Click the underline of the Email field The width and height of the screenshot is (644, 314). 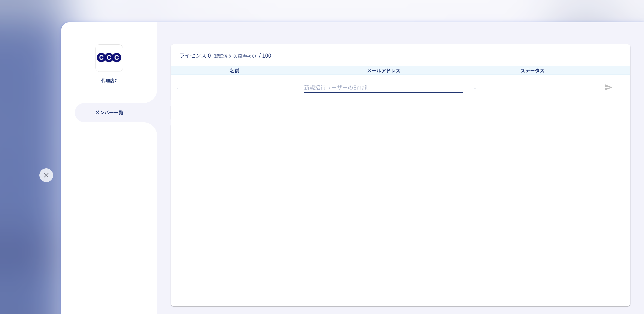click(x=383, y=92)
